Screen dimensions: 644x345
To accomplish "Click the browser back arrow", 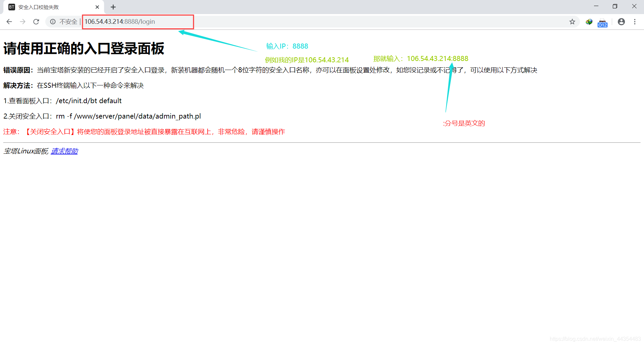I will [x=9, y=21].
